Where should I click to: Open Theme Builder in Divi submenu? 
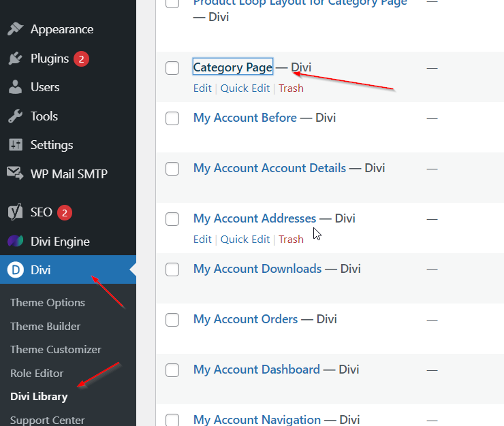coord(46,326)
